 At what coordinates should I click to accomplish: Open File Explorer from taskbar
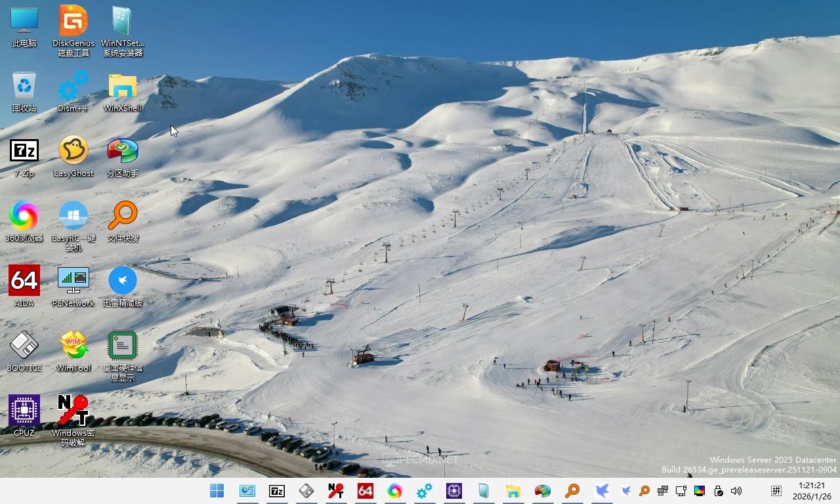pyautogui.click(x=513, y=491)
